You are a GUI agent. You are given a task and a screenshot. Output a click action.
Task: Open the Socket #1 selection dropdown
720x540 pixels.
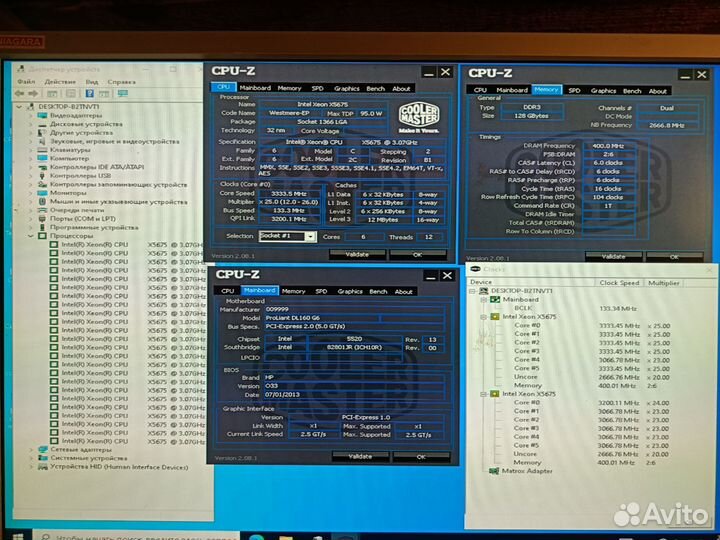pyautogui.click(x=311, y=237)
